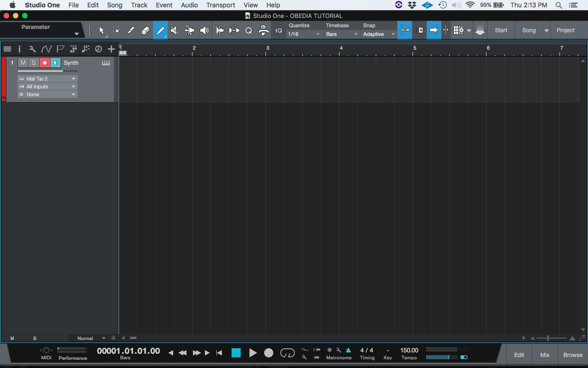The height and width of the screenshot is (368, 588).
Task: Solo the Synth track
Action: (34, 63)
